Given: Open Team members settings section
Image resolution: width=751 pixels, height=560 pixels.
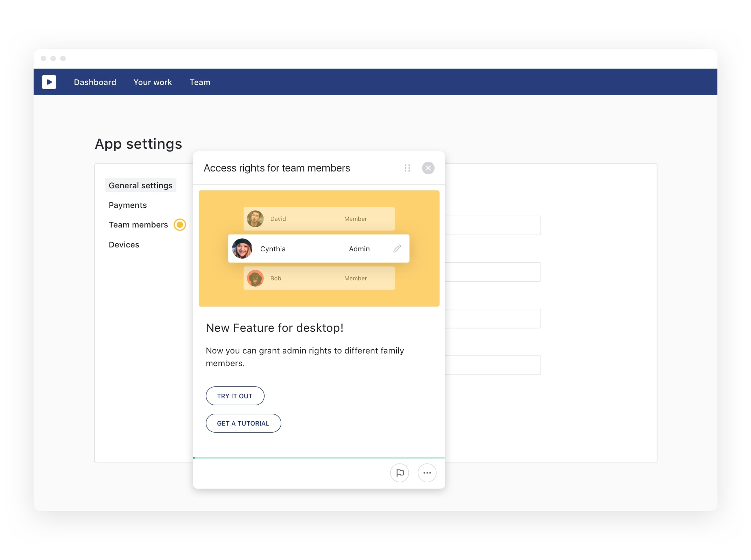Looking at the screenshot, I should [138, 225].
